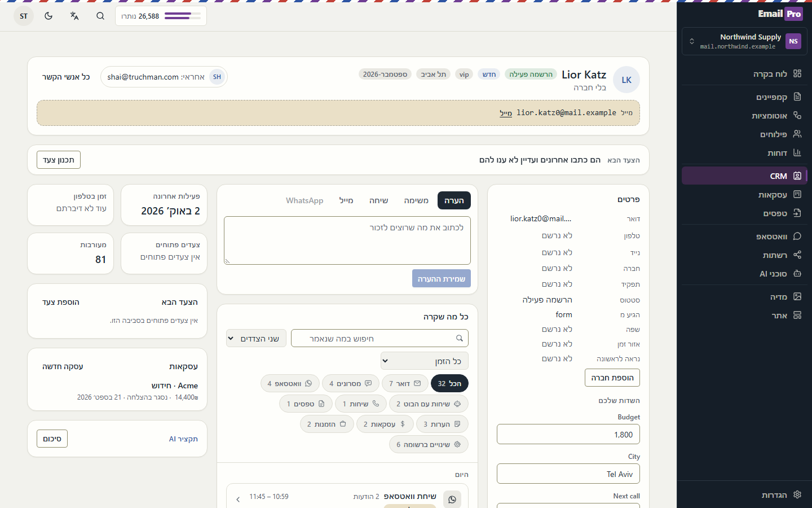Open עסקאות deals in sidebar
Screen dimensions: 812x508
[744, 195]
